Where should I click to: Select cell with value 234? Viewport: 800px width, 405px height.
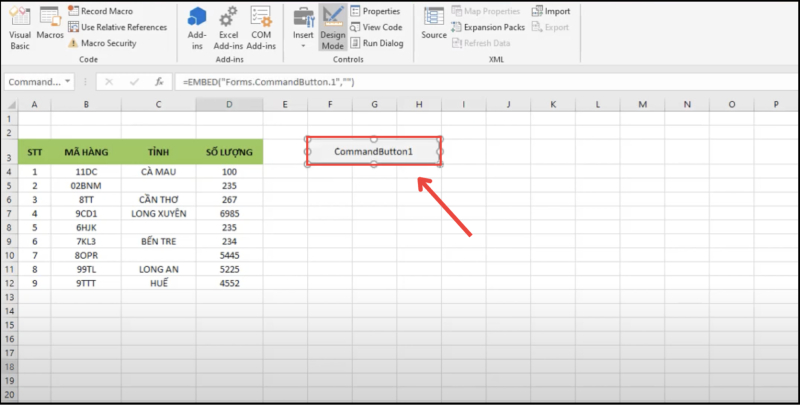click(229, 241)
